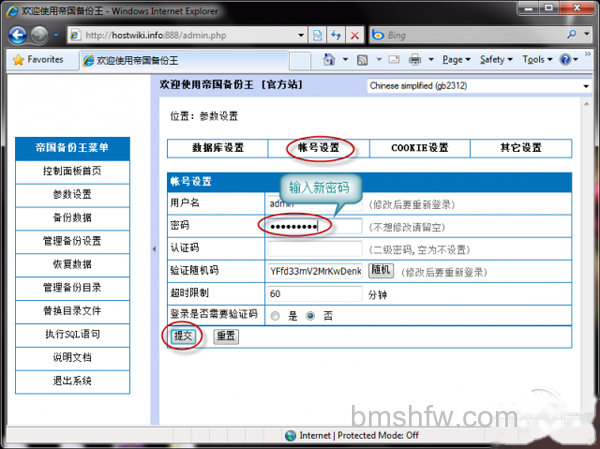This screenshot has height=449, width=600.
Task: Open 管理备份目录 in sidebar menu
Action: click(x=72, y=288)
